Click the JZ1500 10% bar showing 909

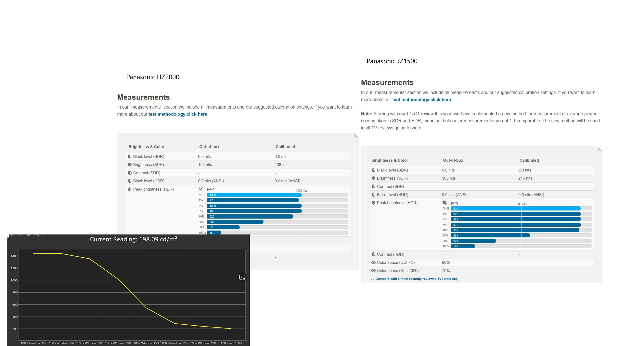coord(515,230)
